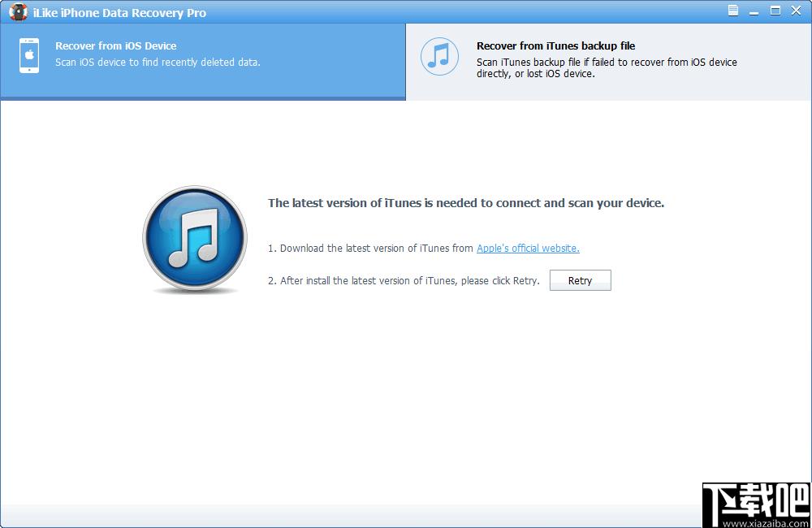This screenshot has height=528, width=812.
Task: Click the large iTunes logo icon
Action: click(195, 238)
